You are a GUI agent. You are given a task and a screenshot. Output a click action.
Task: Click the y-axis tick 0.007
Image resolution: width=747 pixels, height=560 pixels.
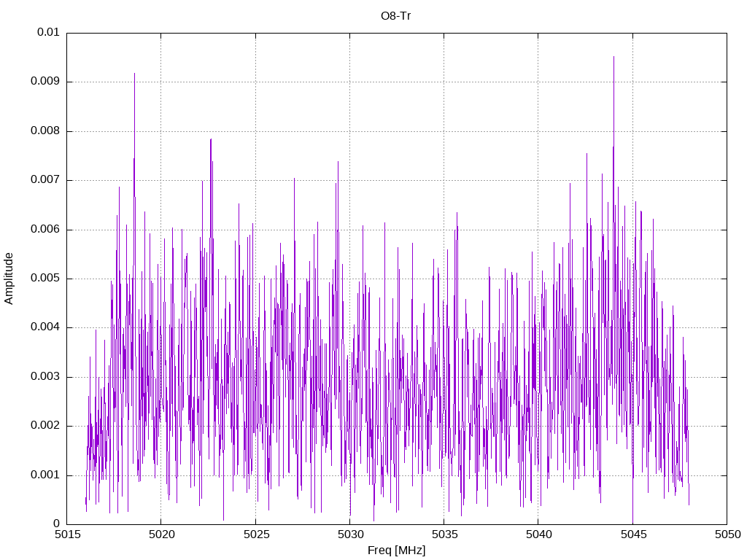coord(45,180)
